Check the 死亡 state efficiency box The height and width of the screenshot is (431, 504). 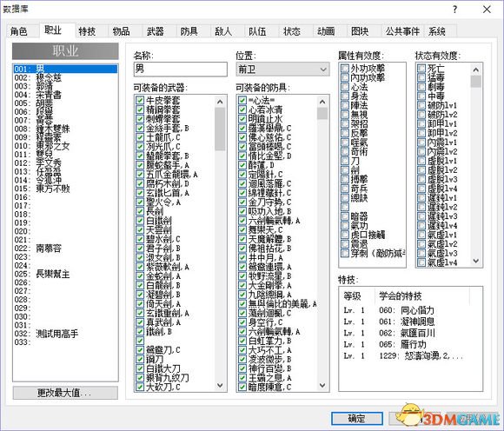point(421,68)
